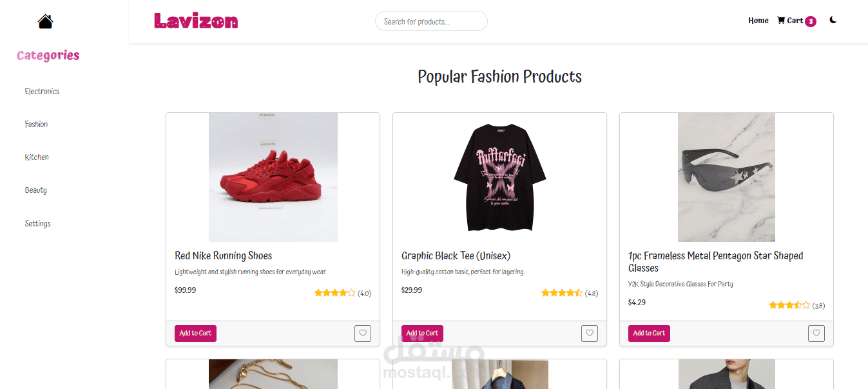Toggle dark mode with the moon icon
Viewport: 868px width, 389px height.
pos(833,20)
